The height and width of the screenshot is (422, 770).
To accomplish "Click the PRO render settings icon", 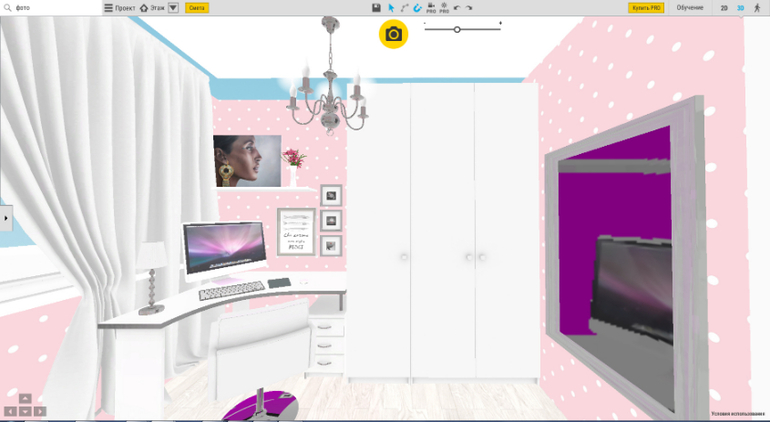I will click(x=444, y=8).
